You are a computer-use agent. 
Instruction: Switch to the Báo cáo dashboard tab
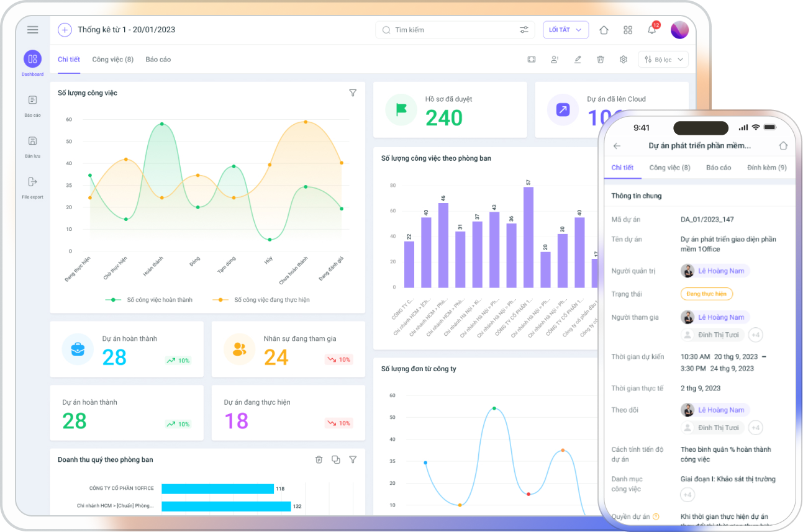pos(158,60)
